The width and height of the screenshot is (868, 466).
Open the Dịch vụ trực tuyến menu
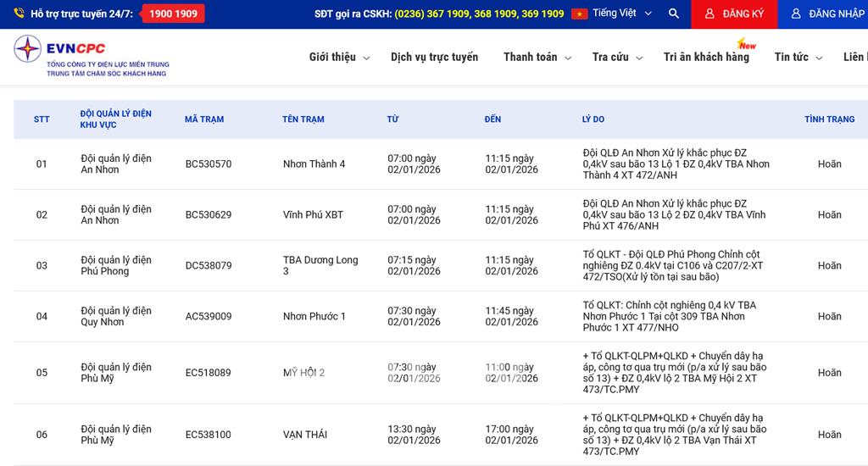pos(434,57)
